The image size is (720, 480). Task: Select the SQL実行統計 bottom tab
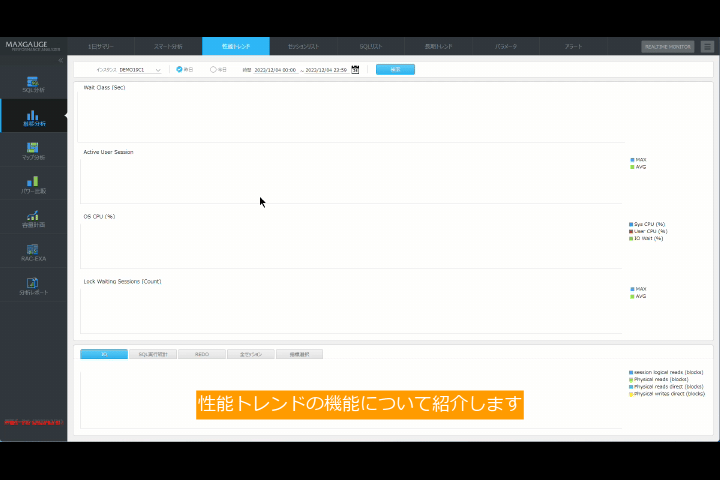point(153,354)
